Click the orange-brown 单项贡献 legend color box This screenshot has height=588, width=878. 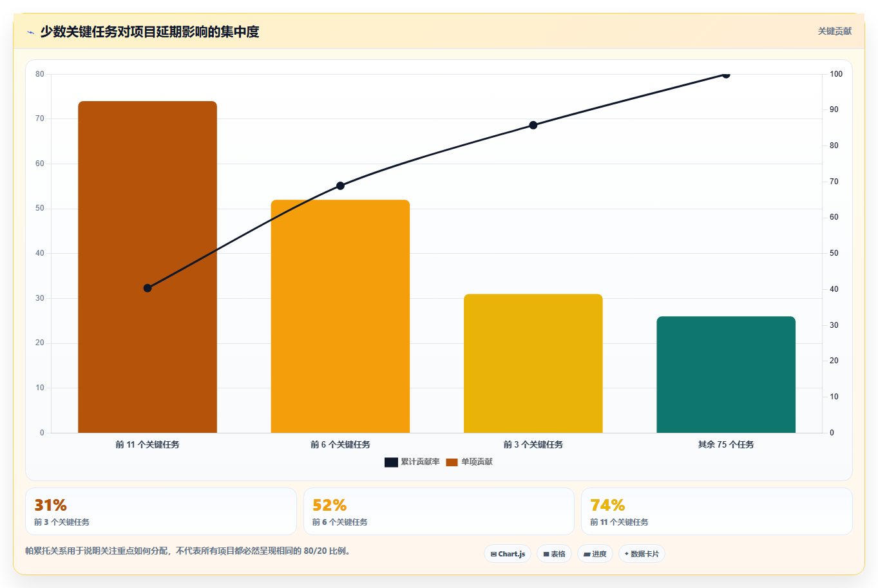tap(452, 462)
